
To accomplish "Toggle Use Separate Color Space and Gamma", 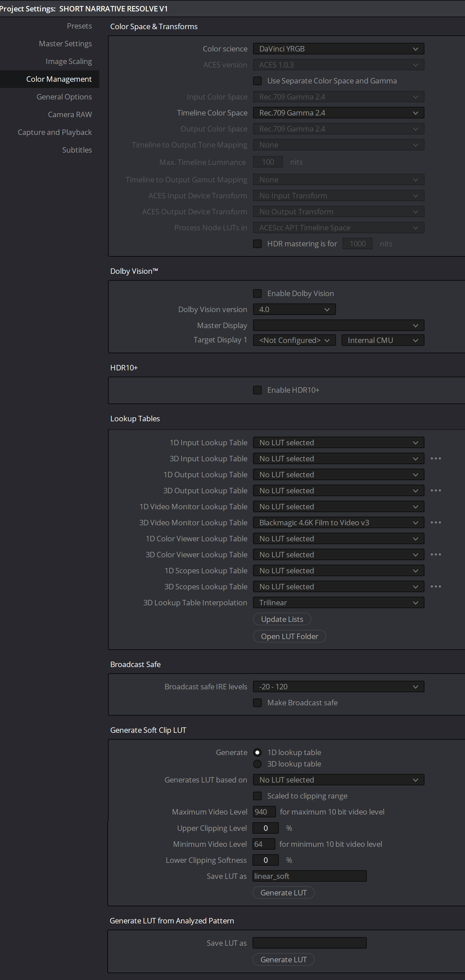I will pos(257,81).
